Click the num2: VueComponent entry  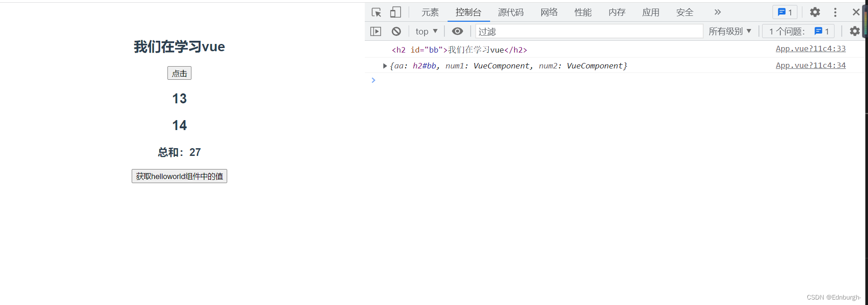(x=581, y=66)
